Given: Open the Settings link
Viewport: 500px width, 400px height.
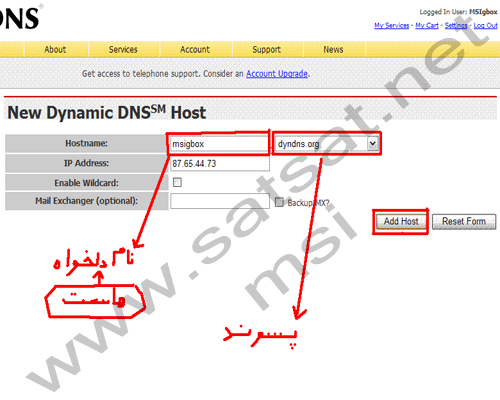Looking at the screenshot, I should coord(456,25).
